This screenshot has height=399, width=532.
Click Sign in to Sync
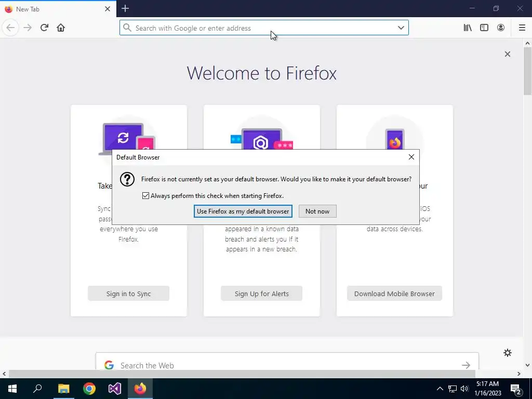(129, 294)
